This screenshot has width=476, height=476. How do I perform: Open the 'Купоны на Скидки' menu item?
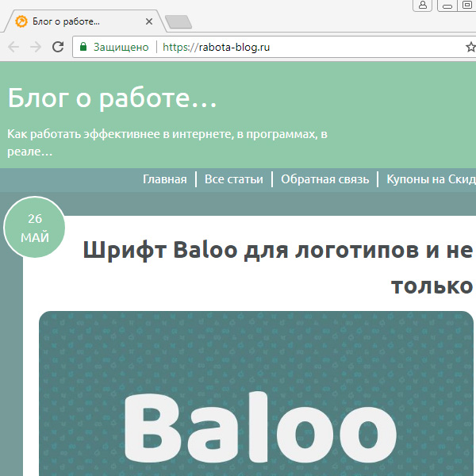coord(431,179)
